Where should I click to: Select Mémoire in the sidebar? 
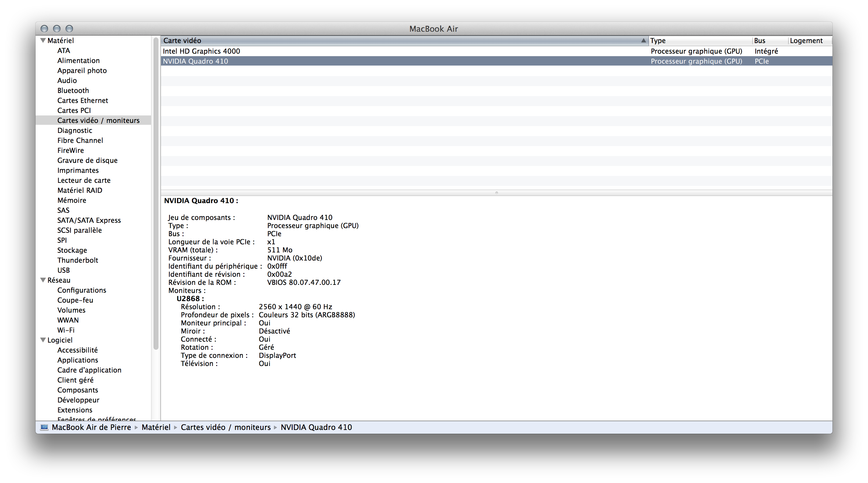[72, 201]
